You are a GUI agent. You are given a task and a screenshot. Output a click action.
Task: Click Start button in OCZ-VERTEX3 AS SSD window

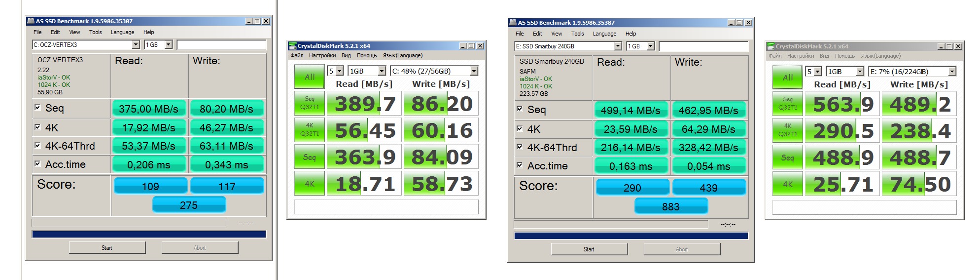(x=107, y=248)
